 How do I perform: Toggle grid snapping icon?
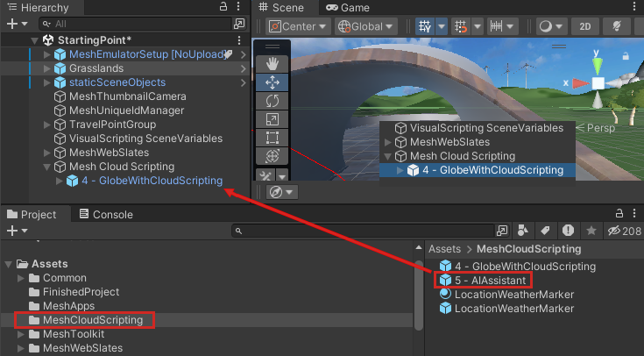[x=461, y=26]
